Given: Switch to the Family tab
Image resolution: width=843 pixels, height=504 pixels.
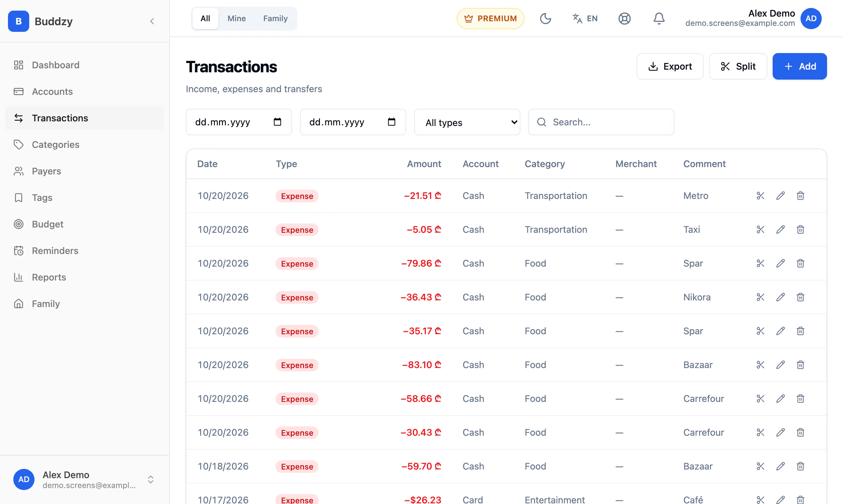Looking at the screenshot, I should pyautogui.click(x=275, y=18).
